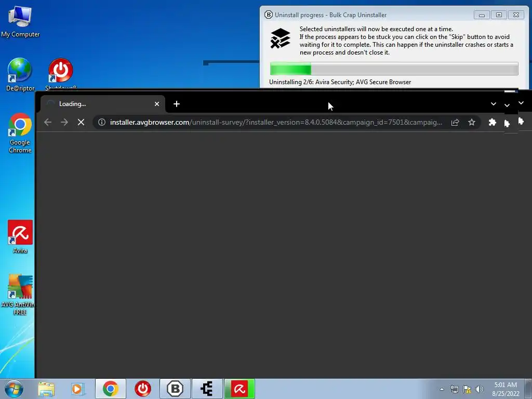Click the address bar URL
The height and width of the screenshot is (399, 532).
(276, 122)
